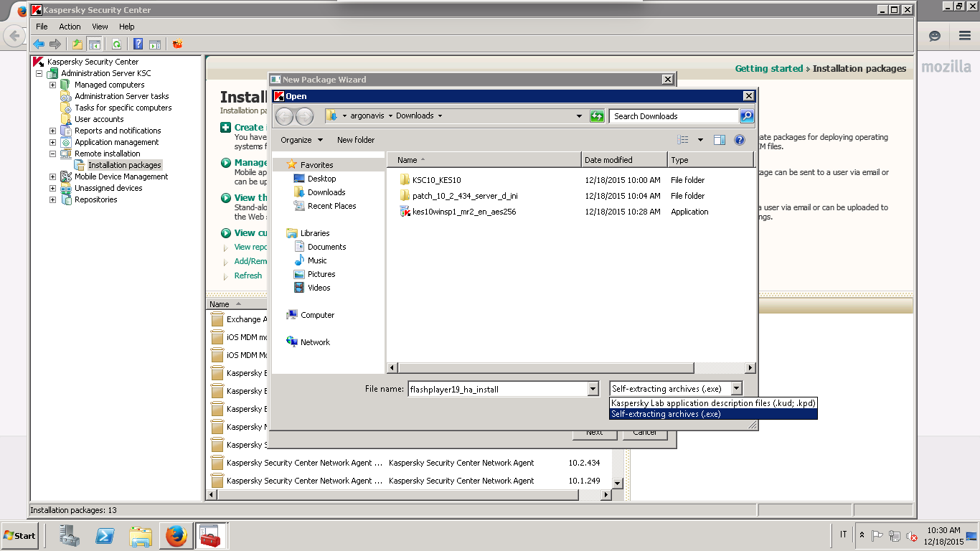This screenshot has width=980, height=551.
Task: Expand the Reports and notifications node
Action: point(52,131)
